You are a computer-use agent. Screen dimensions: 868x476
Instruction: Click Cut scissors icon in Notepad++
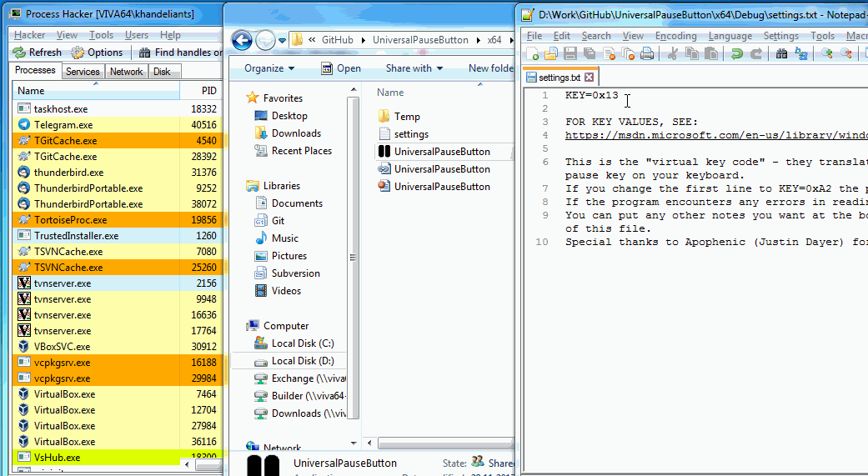673,53
